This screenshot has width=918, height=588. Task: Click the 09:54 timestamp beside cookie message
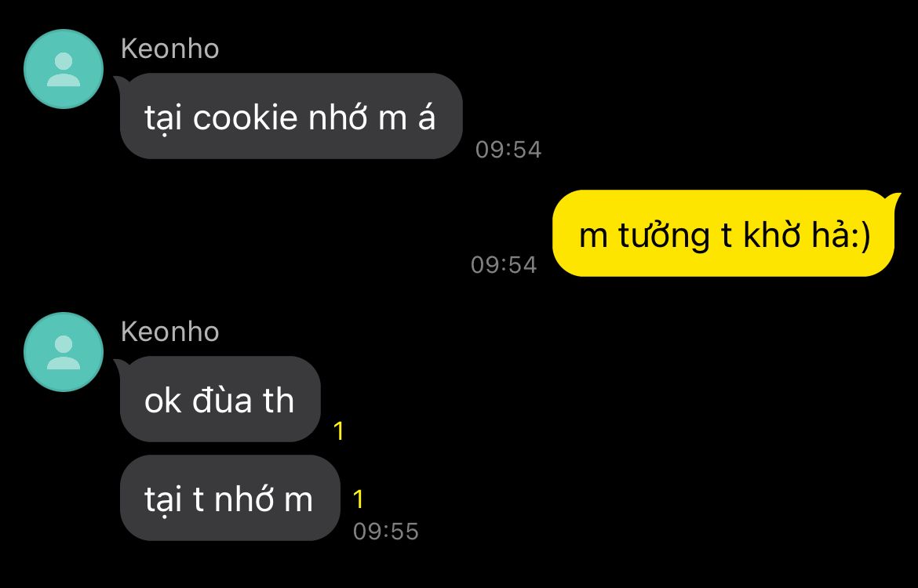[x=508, y=150]
